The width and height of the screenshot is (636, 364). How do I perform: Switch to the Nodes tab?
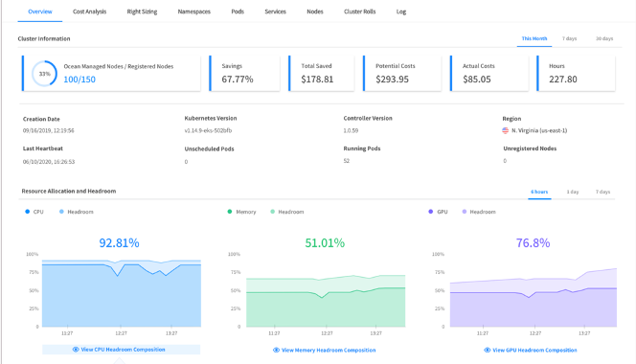[315, 11]
